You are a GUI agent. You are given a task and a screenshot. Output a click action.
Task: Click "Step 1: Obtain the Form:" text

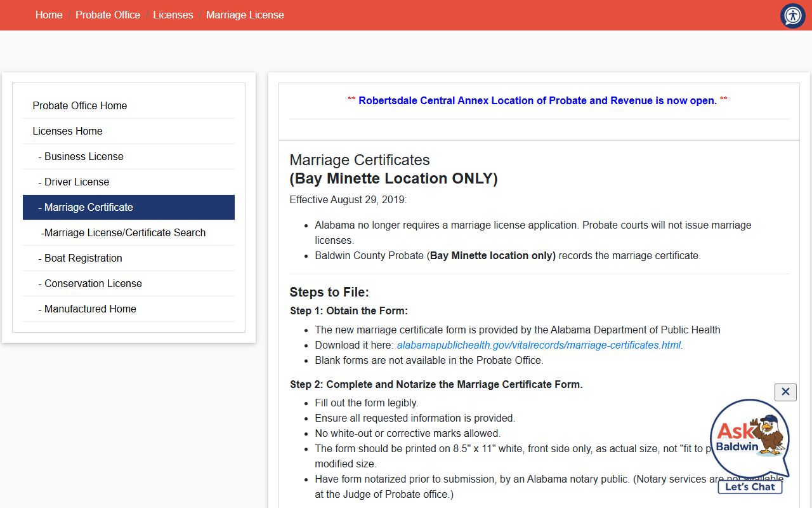[x=349, y=311]
